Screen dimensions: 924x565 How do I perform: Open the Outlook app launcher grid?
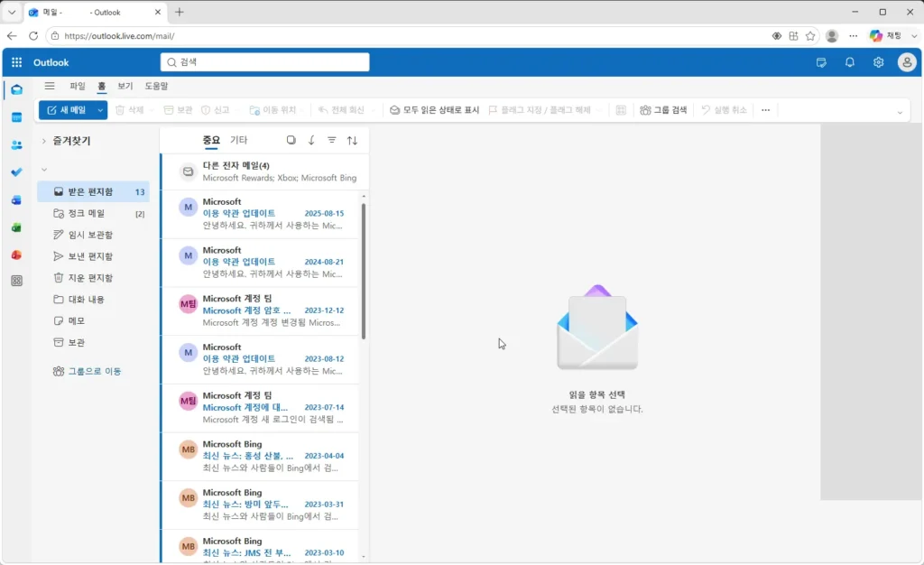coord(16,62)
